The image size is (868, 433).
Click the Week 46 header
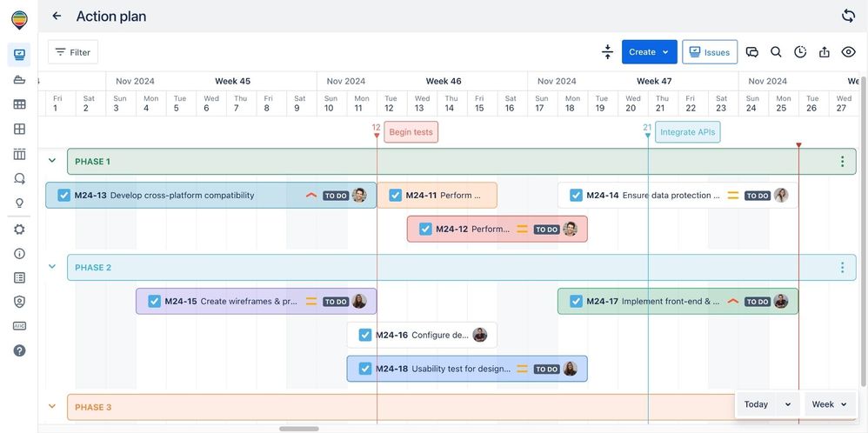(x=444, y=81)
